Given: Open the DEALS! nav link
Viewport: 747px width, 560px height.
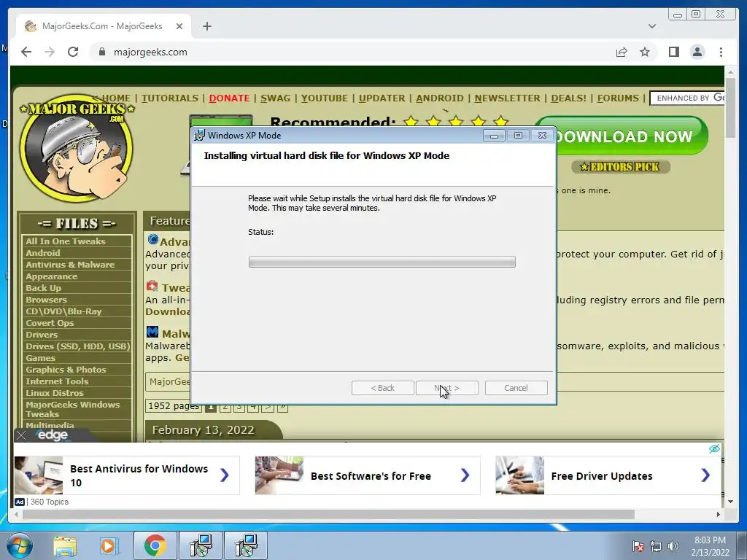Looking at the screenshot, I should click(569, 98).
